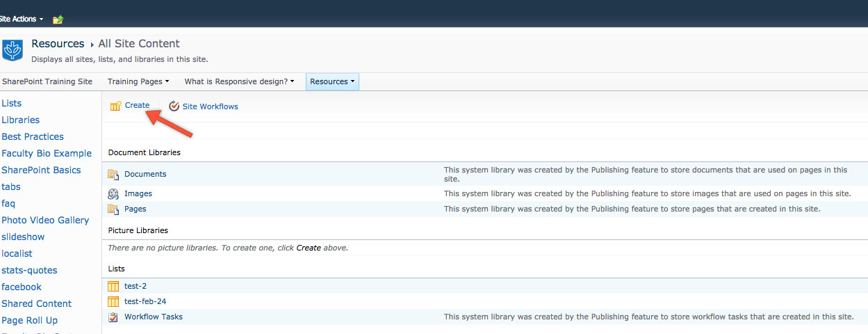868x334 pixels.
Task: Click Resources in the breadcrumb title
Action: pyautogui.click(x=58, y=44)
